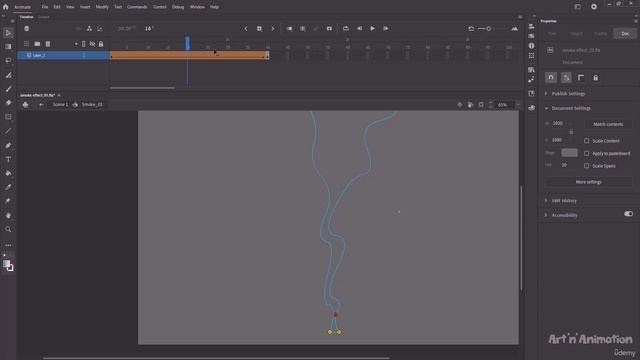This screenshot has height=360, width=640.
Task: Select the smoke effect document tab
Action: coord(37,95)
